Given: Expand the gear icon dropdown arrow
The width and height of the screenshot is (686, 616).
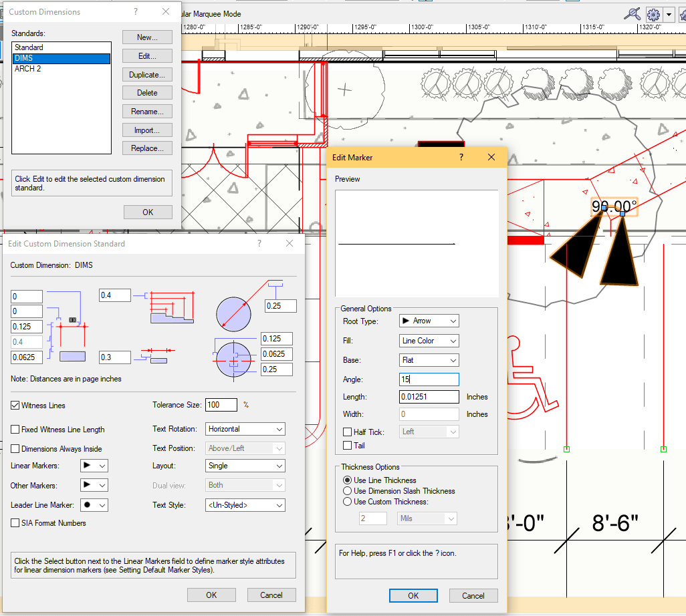Looking at the screenshot, I should [669, 14].
